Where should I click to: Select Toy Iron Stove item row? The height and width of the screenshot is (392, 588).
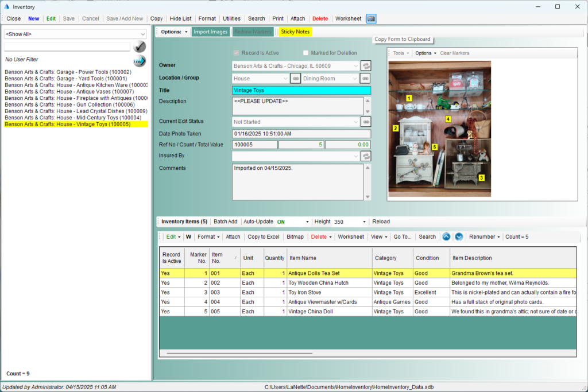tap(367, 292)
